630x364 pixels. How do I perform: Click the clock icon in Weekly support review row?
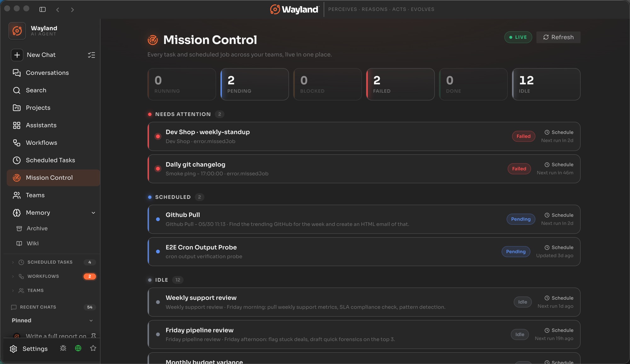(547, 298)
